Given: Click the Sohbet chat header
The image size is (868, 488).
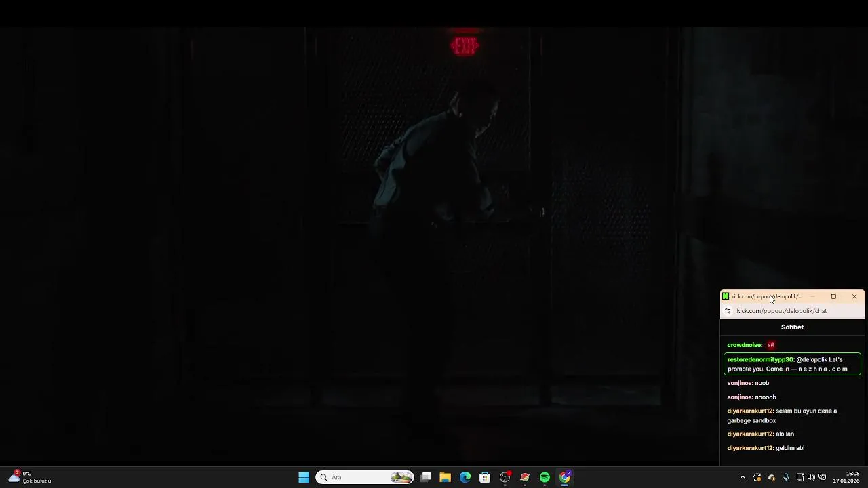Looking at the screenshot, I should [x=792, y=327].
